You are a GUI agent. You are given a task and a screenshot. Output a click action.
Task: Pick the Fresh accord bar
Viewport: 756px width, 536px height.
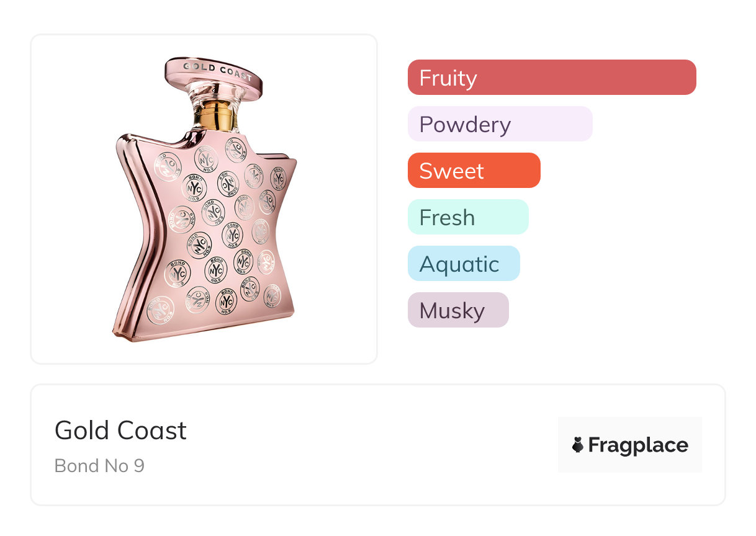(x=467, y=217)
